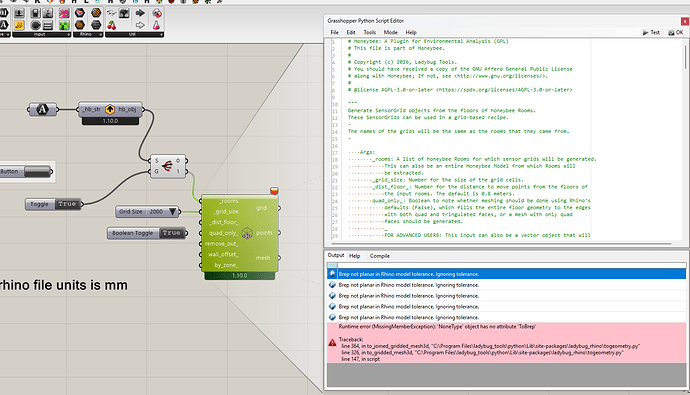Image resolution: width=690 pixels, height=395 pixels.
Task: Select the green checkered swatch icon
Action: coord(64,25)
